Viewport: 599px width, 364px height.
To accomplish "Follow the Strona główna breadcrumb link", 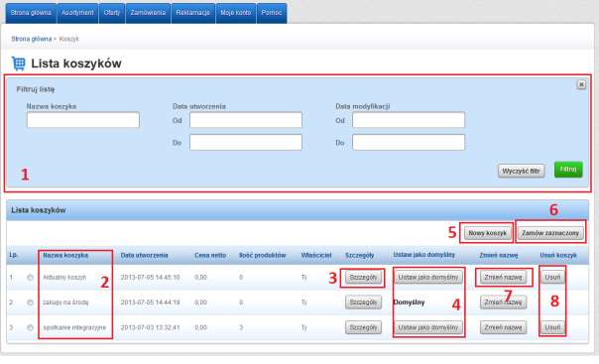I will coord(32,39).
